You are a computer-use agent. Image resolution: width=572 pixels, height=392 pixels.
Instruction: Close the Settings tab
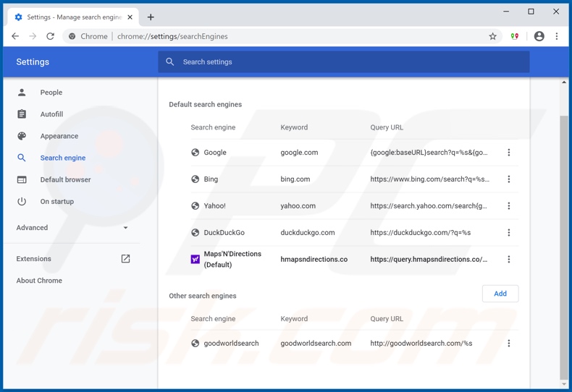[x=130, y=17]
